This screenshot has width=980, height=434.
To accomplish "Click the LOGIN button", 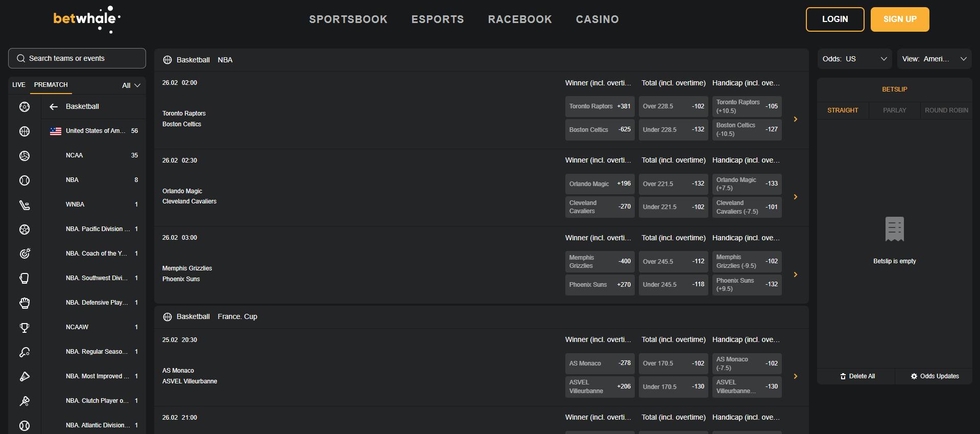I will point(835,19).
